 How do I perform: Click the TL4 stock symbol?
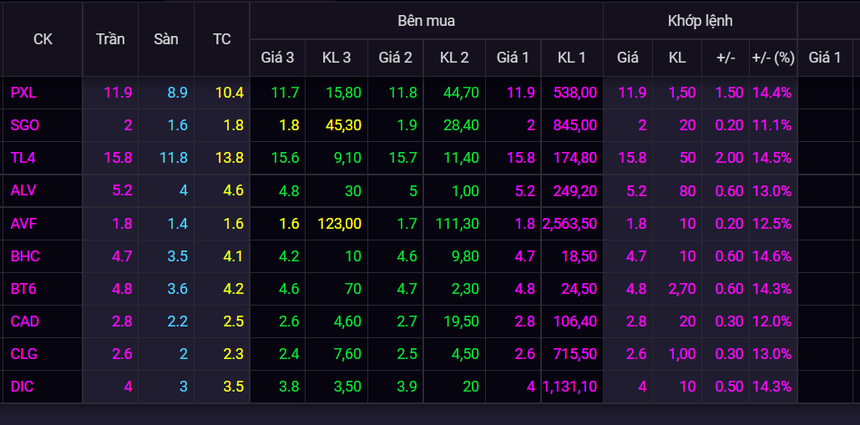23,158
